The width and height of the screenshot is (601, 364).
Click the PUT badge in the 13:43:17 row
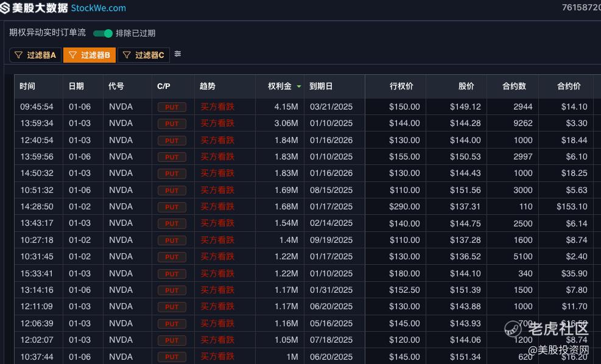point(172,223)
